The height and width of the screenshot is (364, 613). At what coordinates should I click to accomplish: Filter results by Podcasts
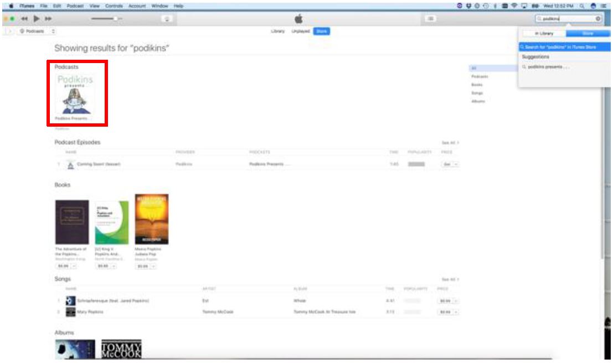pos(480,76)
